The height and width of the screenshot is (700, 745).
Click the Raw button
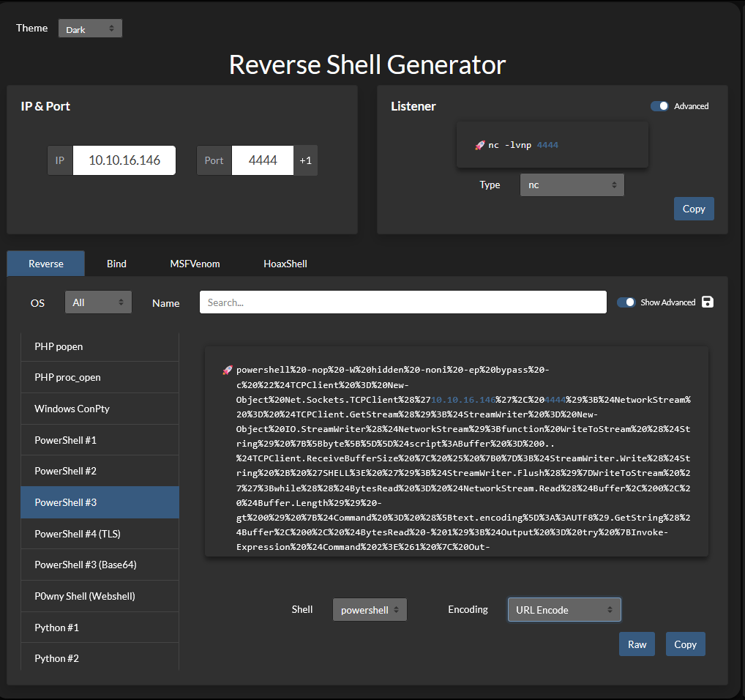[x=637, y=644]
